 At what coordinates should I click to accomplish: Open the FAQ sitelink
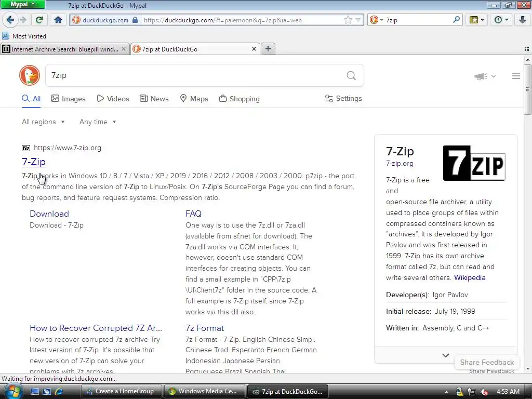pos(193,214)
